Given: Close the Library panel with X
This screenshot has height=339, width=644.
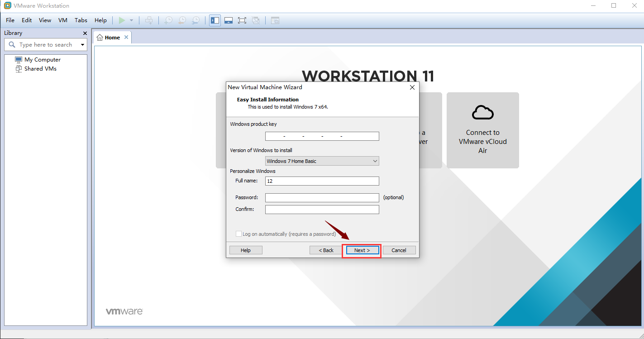Looking at the screenshot, I should pyautogui.click(x=85, y=33).
